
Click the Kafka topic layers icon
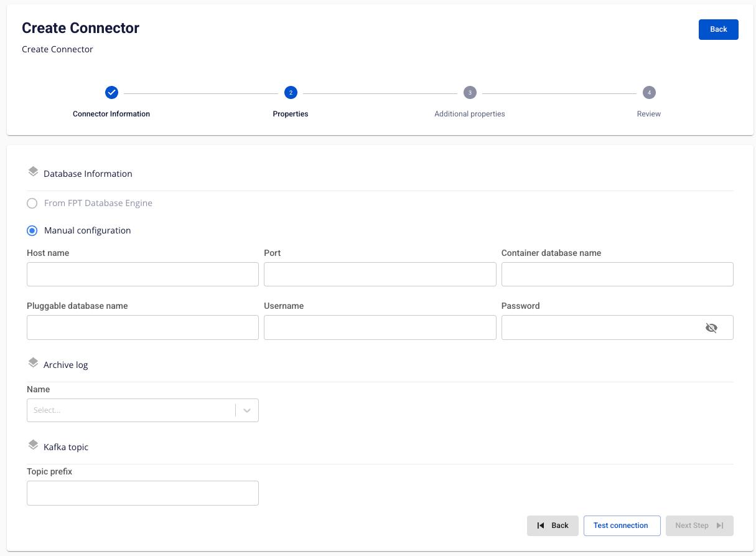coord(33,445)
